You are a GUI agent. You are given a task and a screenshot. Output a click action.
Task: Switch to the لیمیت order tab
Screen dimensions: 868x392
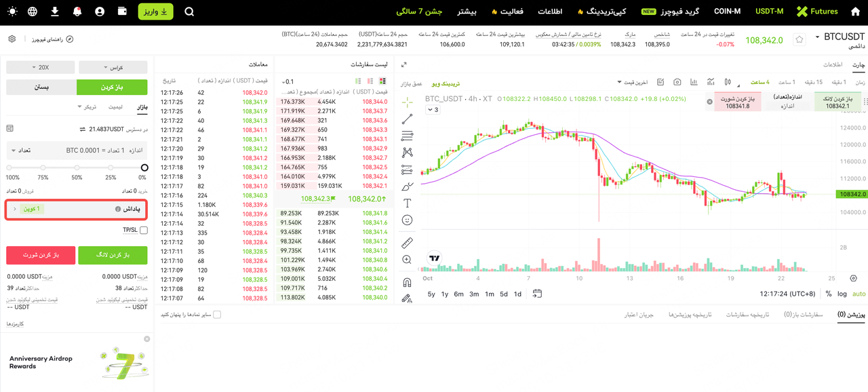115,107
